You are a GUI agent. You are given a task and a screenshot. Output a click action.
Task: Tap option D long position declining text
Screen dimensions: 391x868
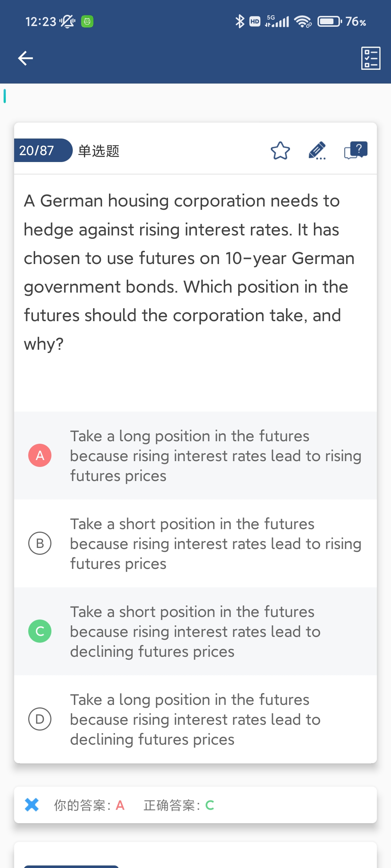pyautogui.click(x=195, y=719)
